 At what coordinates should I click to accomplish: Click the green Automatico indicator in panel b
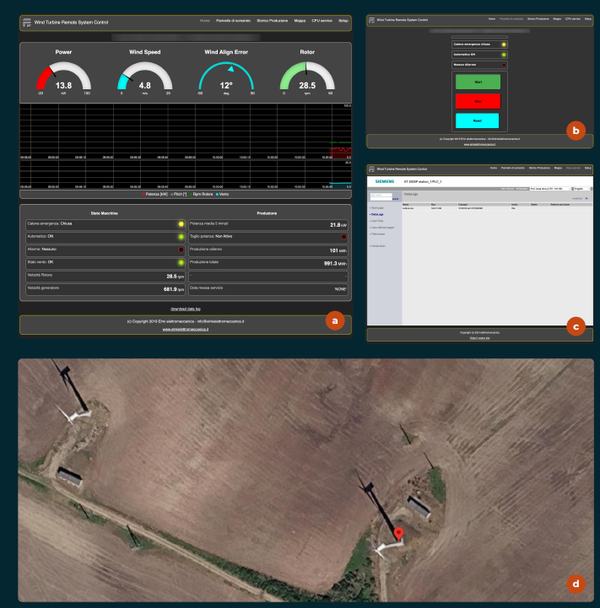click(x=503, y=55)
